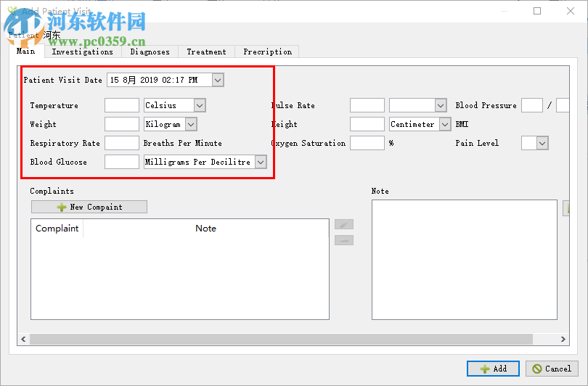Click the right arrow of horizontal scrollbar

[x=563, y=339]
